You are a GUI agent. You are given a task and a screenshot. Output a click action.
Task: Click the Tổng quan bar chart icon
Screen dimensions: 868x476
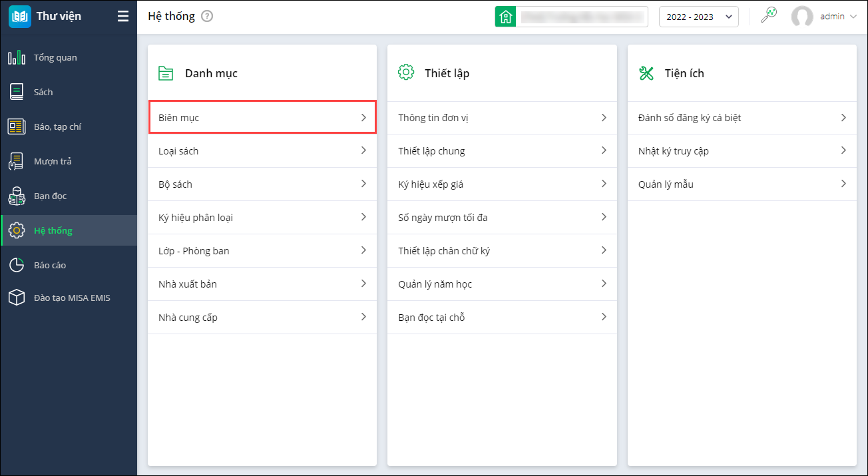pos(17,58)
